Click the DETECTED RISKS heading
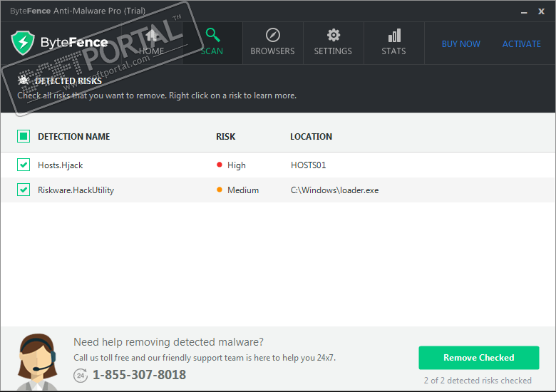This screenshot has width=556, height=392. click(x=68, y=81)
